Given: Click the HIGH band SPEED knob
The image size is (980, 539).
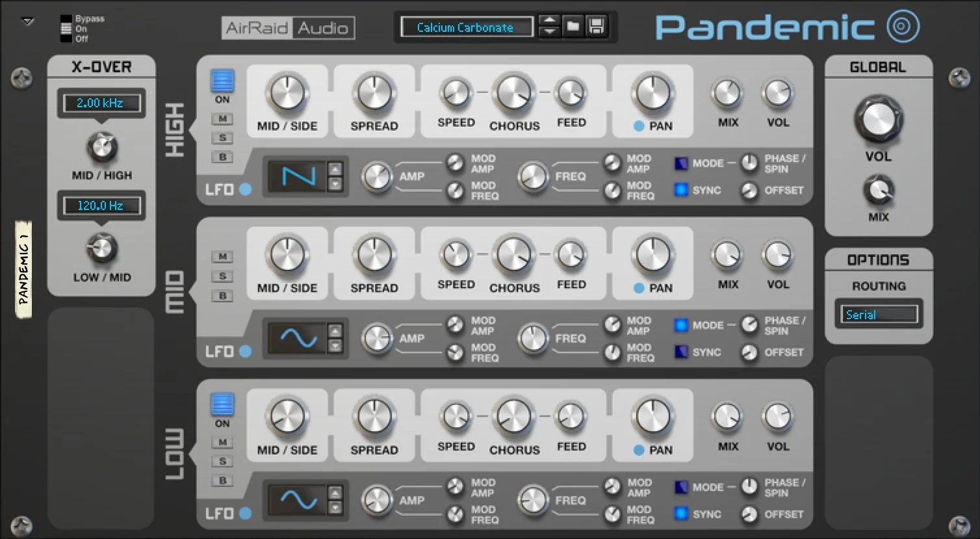Looking at the screenshot, I should [456, 93].
